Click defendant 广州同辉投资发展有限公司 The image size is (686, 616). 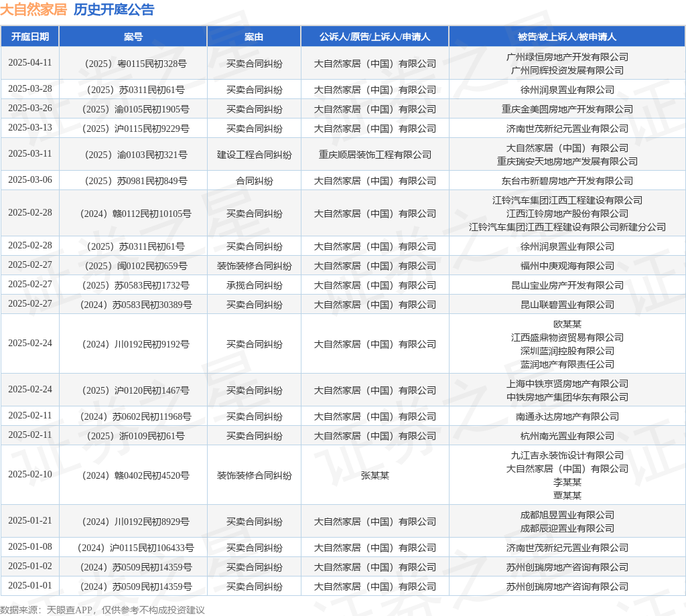tap(567, 70)
